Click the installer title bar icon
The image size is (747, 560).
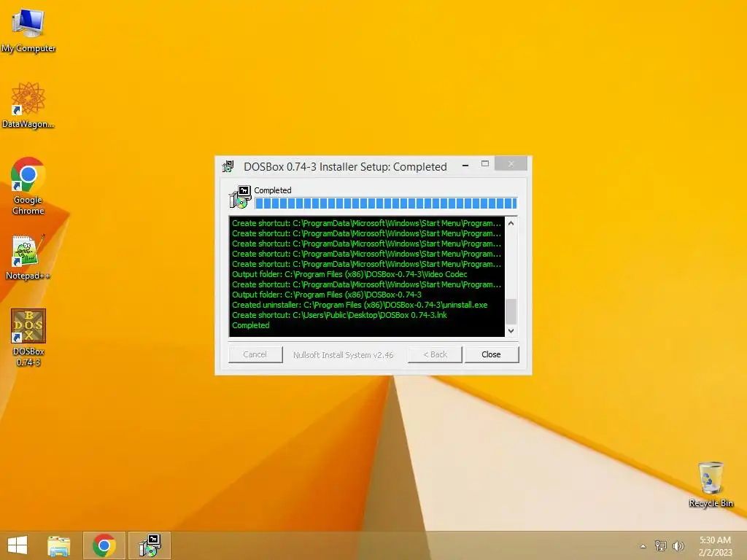coord(228,167)
